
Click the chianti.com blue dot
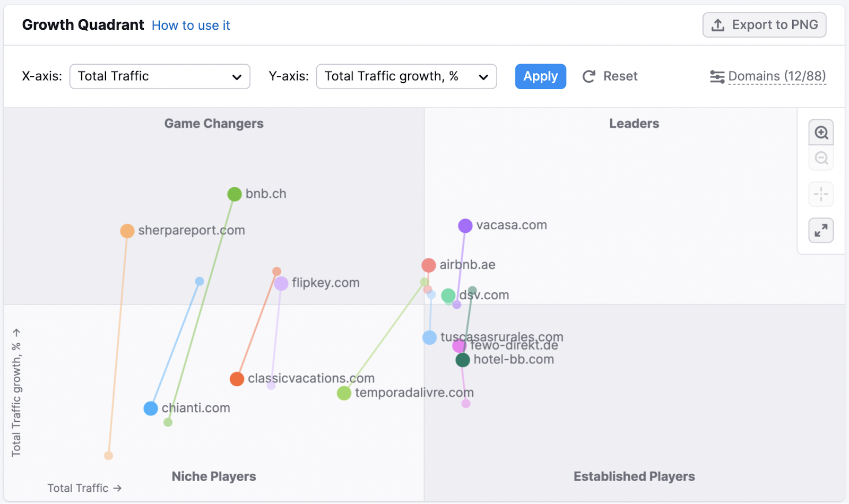[151, 409]
